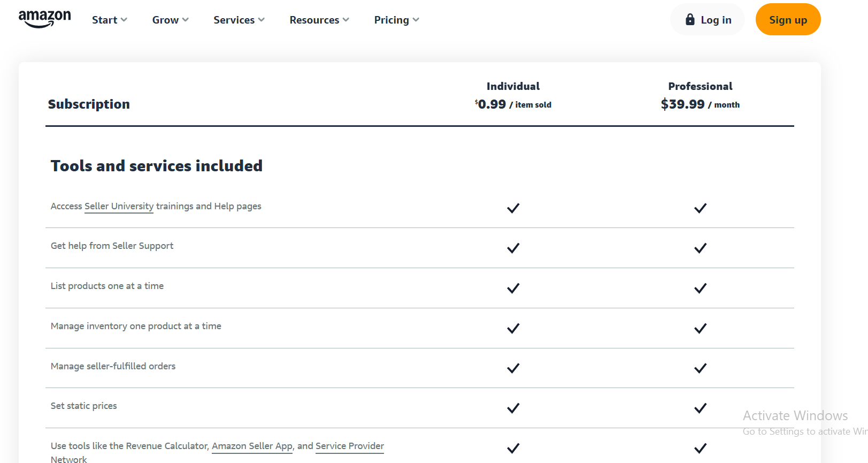
Task: Click Professional checkmark for Seller Support row
Action: pos(701,248)
